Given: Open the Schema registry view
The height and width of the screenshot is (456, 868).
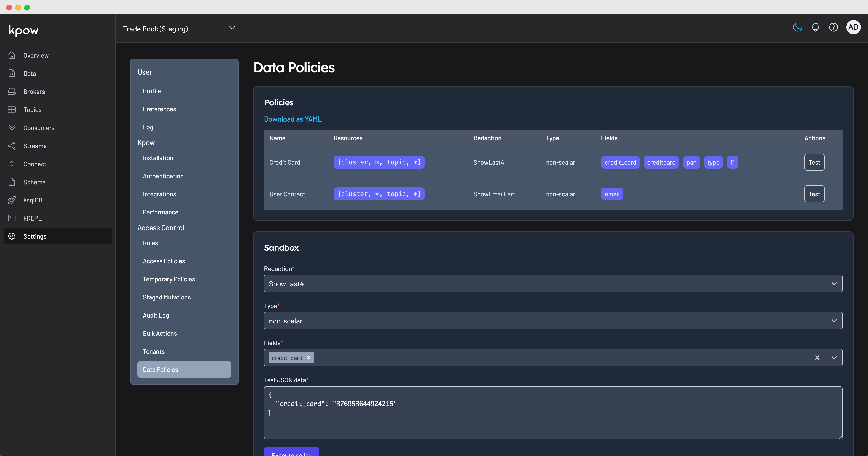Looking at the screenshot, I should (34, 182).
